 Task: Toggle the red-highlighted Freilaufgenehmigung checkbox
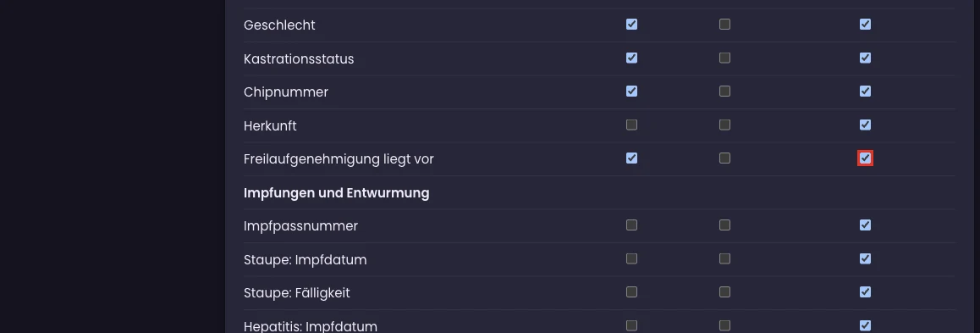click(865, 158)
